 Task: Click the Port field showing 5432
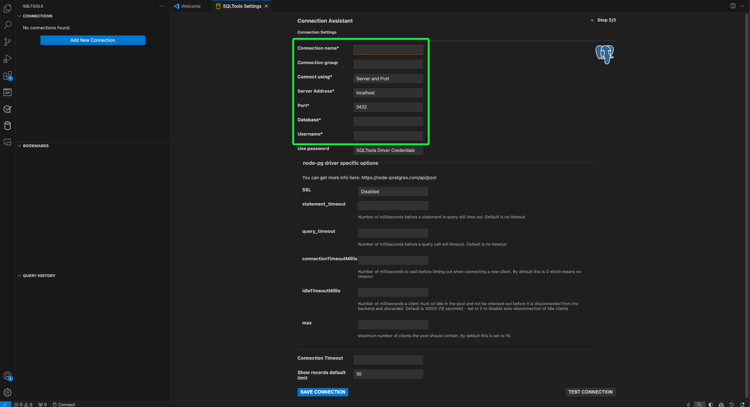point(388,107)
